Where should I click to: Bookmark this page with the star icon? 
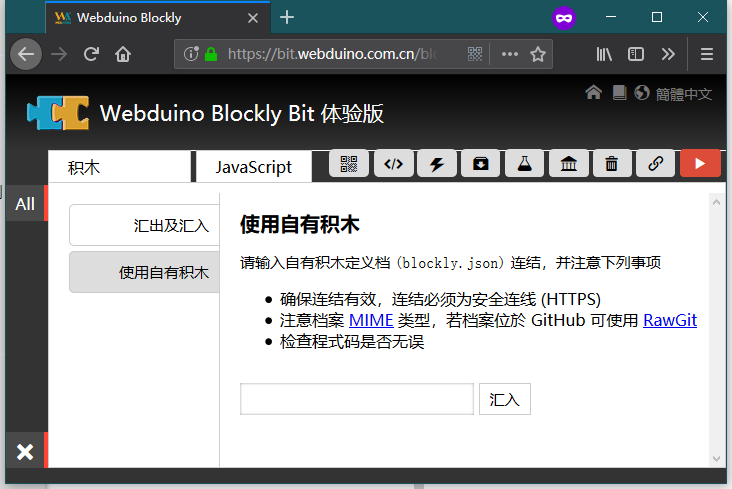click(538, 54)
